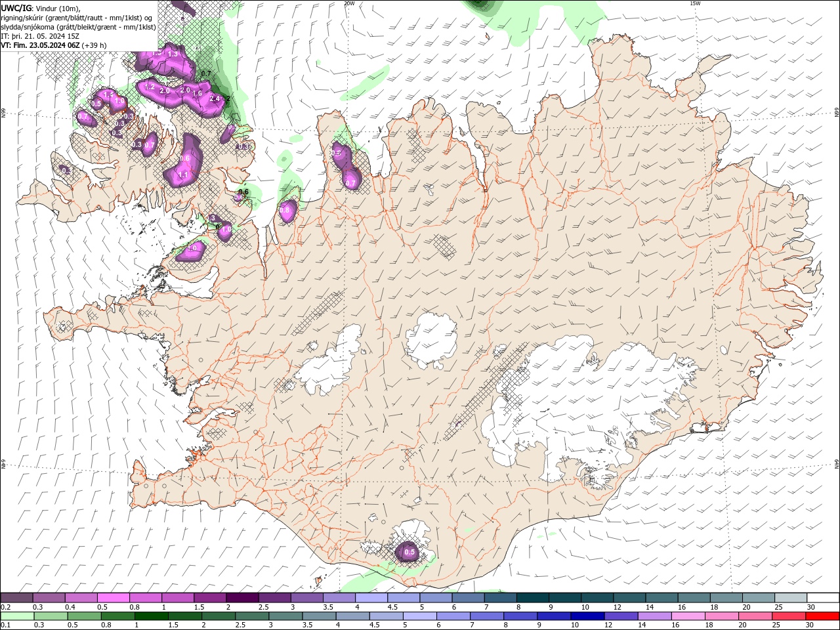
Task: Click the UWC/IG title text
Action: [x=16, y=8]
